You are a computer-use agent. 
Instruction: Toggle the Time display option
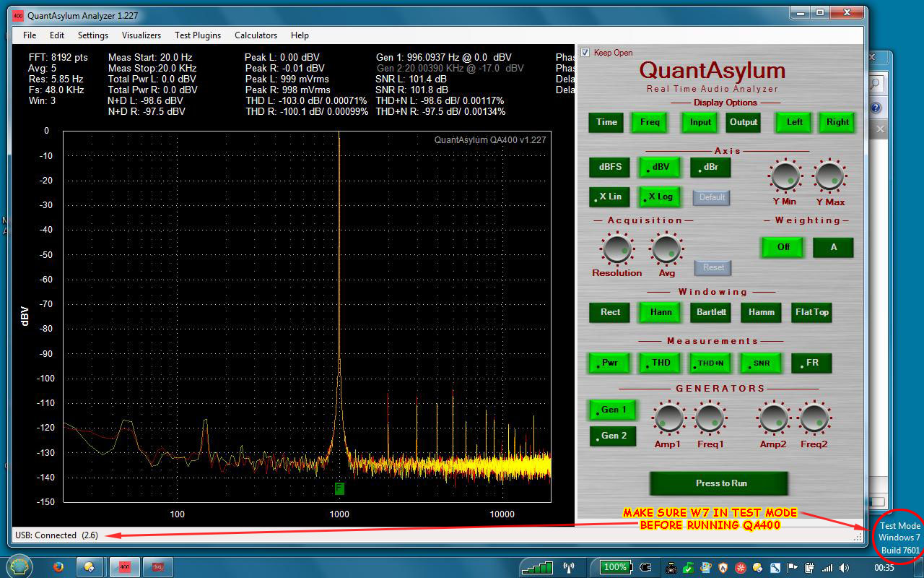point(606,122)
